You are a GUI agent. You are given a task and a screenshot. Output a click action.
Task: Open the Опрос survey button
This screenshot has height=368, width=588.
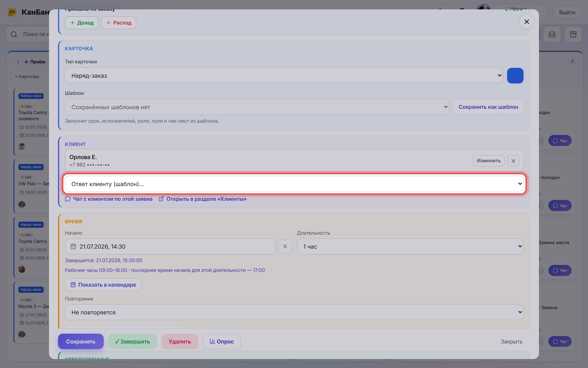(x=222, y=341)
